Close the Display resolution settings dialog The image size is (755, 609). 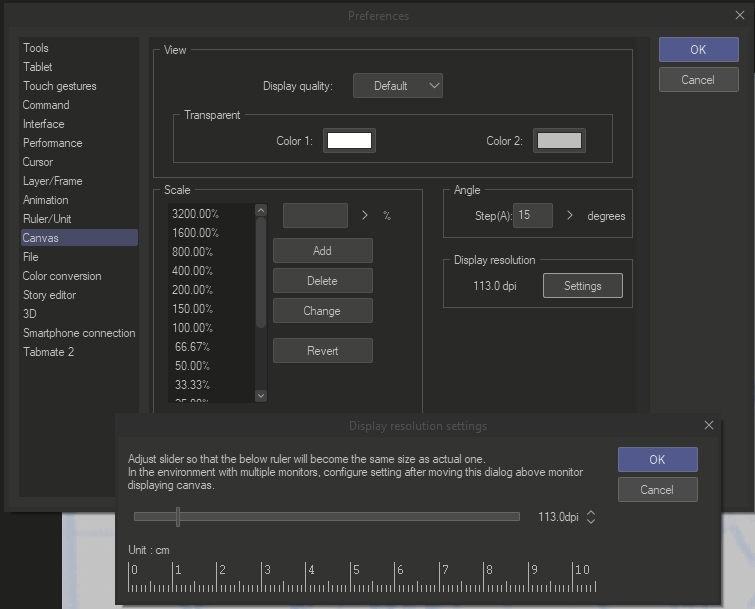pos(709,425)
